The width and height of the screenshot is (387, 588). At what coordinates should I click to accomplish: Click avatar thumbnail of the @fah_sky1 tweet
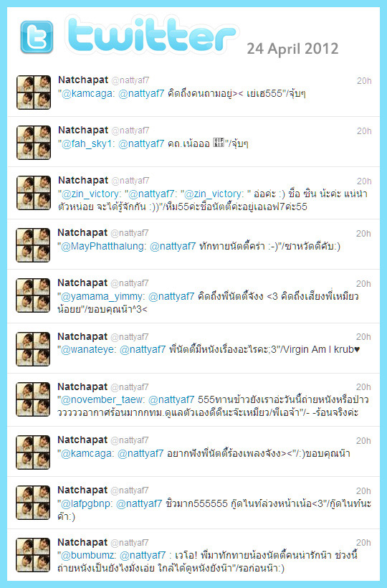pos(34,143)
